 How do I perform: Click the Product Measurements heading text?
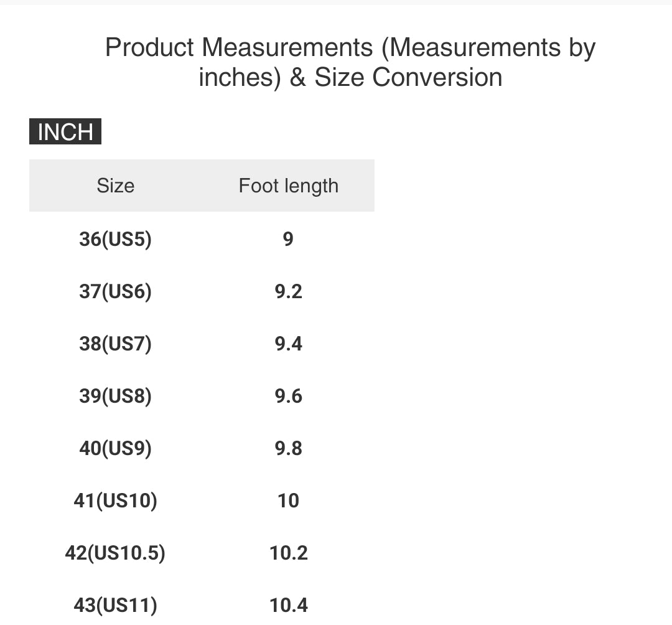[350, 62]
